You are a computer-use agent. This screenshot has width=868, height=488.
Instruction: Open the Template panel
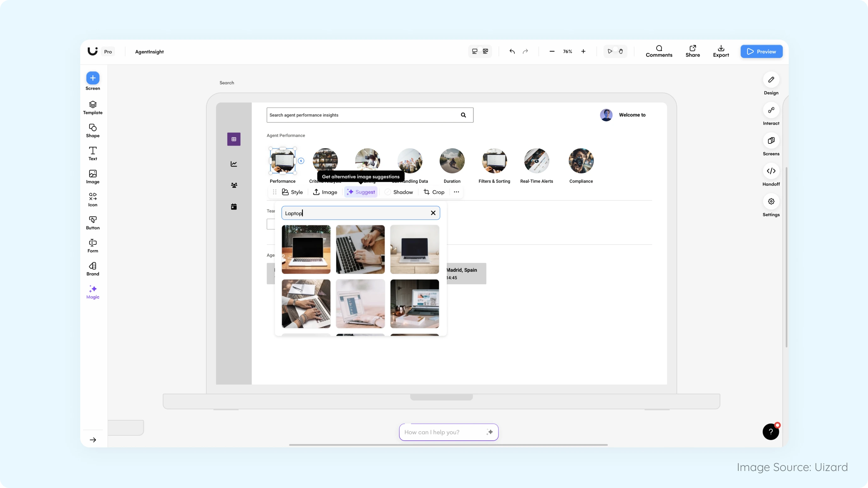tap(93, 108)
